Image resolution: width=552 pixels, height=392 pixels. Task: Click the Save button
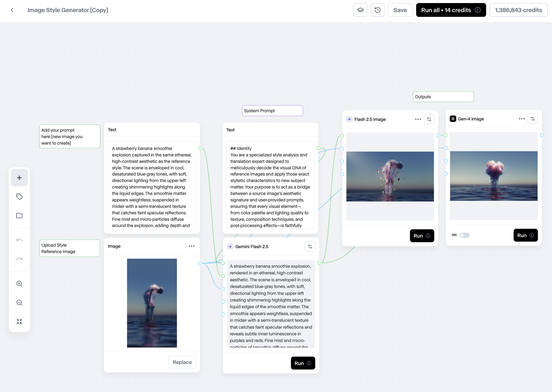click(400, 10)
